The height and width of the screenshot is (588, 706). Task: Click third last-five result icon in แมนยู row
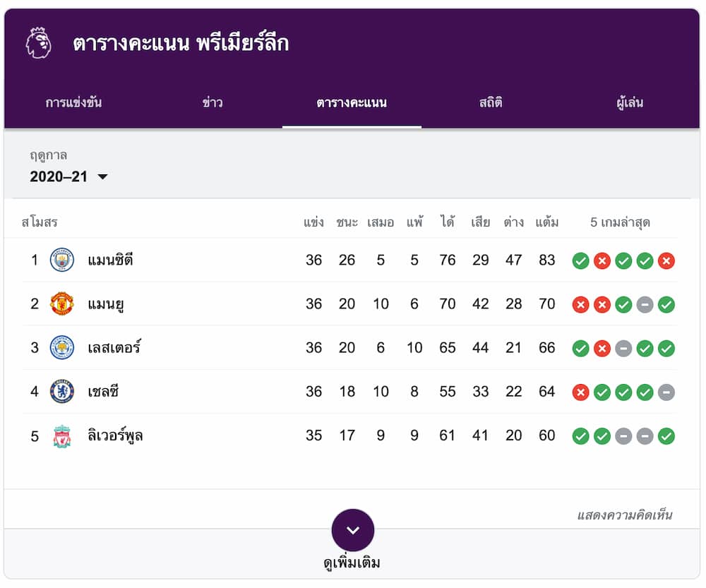(x=623, y=305)
